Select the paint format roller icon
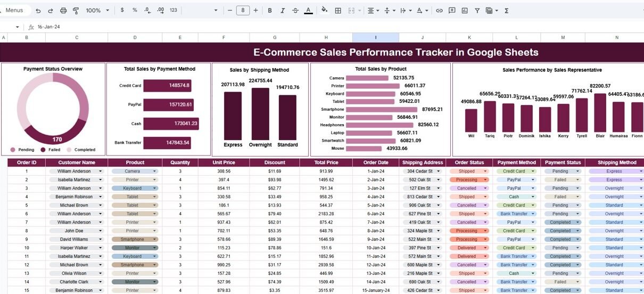This screenshot has width=644, height=294. tap(76, 11)
